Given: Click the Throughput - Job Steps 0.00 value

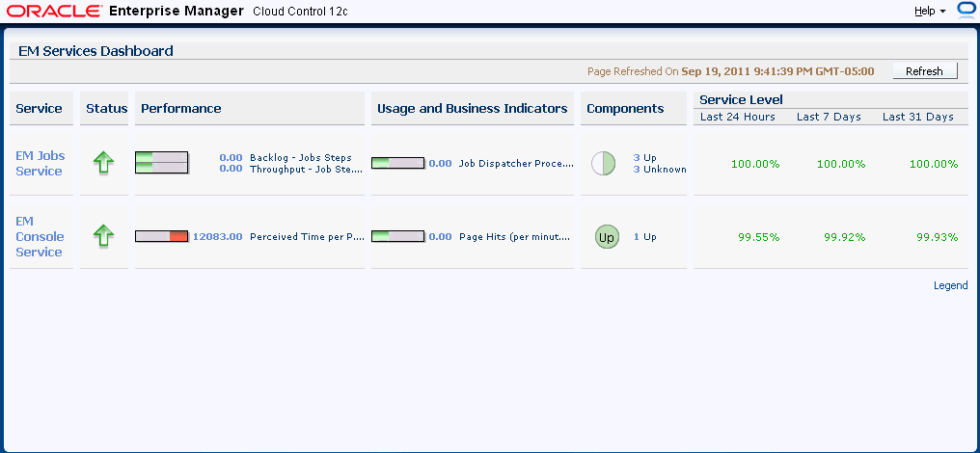Looking at the screenshot, I should (x=231, y=168).
